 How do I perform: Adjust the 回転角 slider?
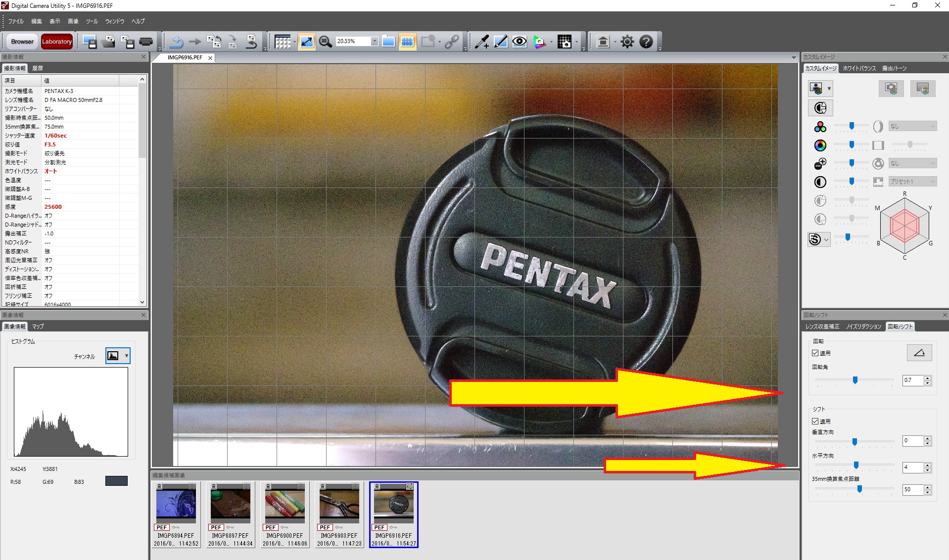pyautogui.click(x=855, y=380)
